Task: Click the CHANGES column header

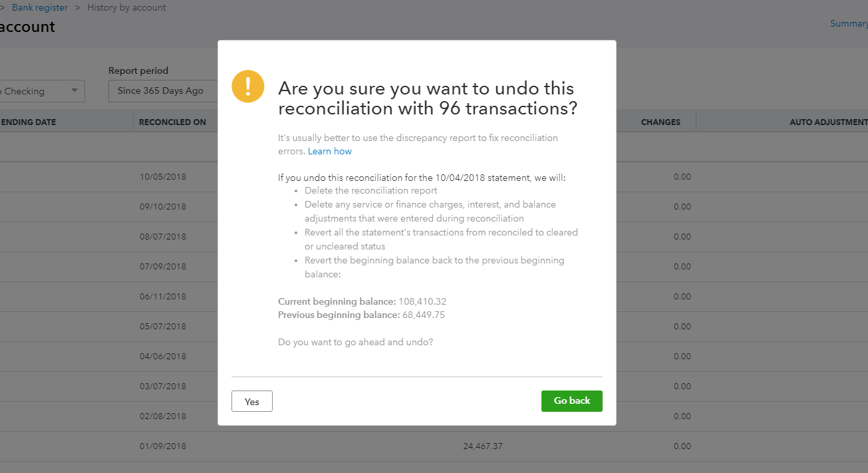Action: coord(660,122)
